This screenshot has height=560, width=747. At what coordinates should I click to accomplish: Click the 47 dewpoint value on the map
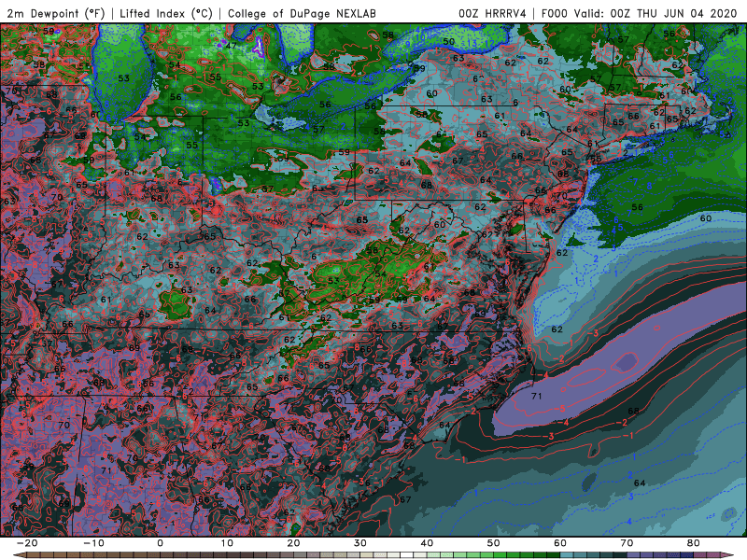click(x=232, y=46)
